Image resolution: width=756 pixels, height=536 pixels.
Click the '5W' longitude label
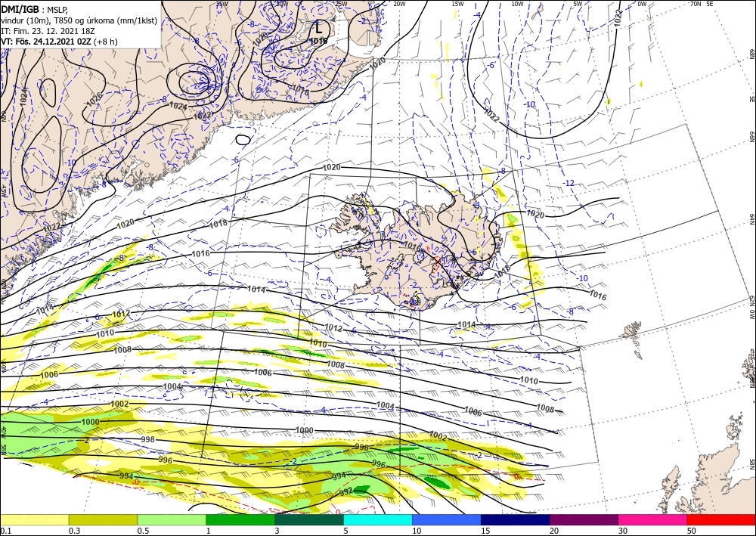pos(578,4)
